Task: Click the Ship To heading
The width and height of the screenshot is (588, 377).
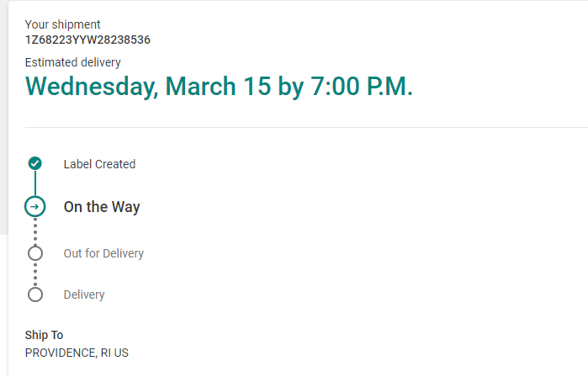Action: pos(44,335)
